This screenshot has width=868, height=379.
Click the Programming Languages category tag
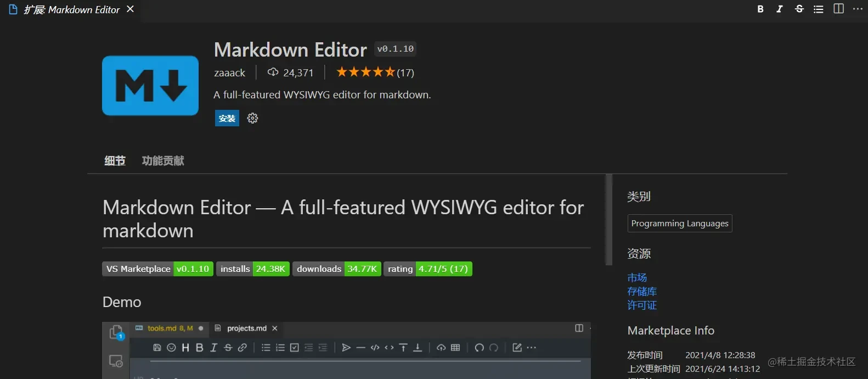[680, 224]
